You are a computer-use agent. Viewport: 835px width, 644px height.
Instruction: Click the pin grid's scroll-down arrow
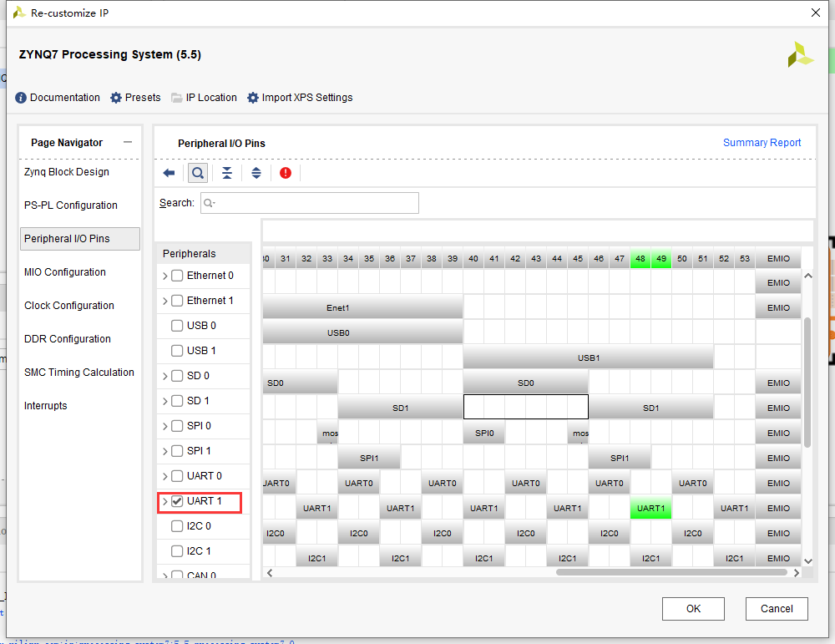click(x=807, y=561)
